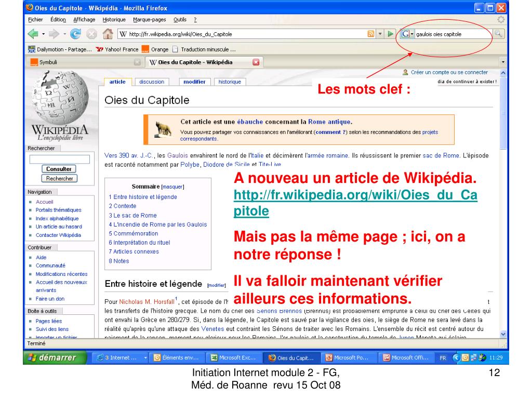The height and width of the screenshot is (399, 532).
Task: Open the ébauche link in the banner
Action: pyautogui.click(x=250, y=122)
